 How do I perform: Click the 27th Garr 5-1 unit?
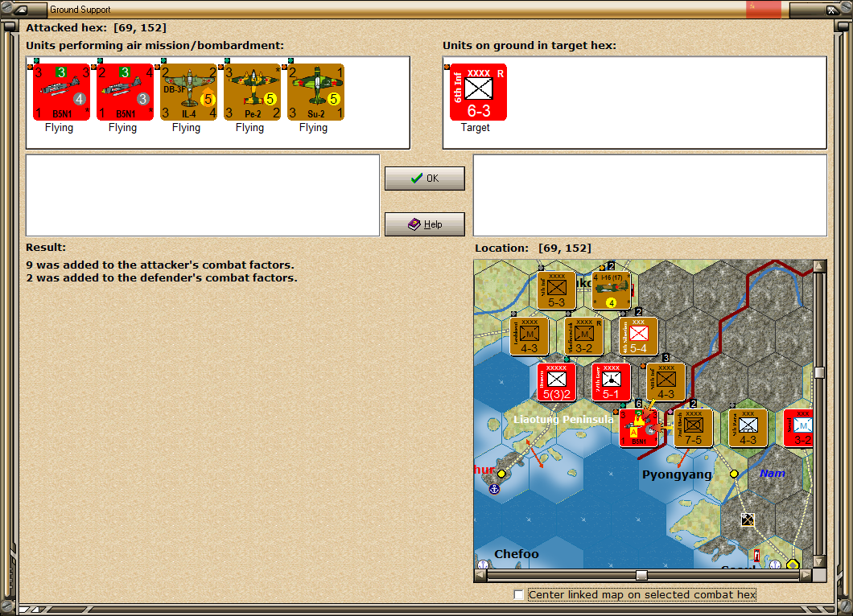609,383
